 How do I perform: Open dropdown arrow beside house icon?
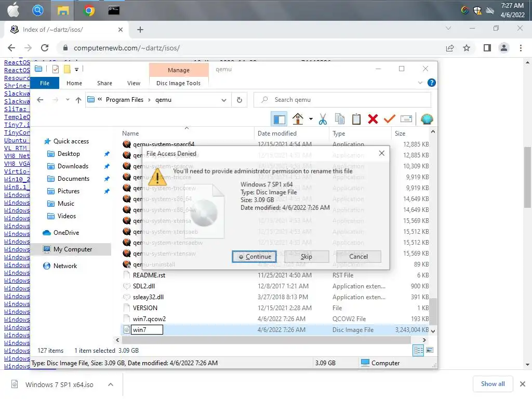(311, 119)
